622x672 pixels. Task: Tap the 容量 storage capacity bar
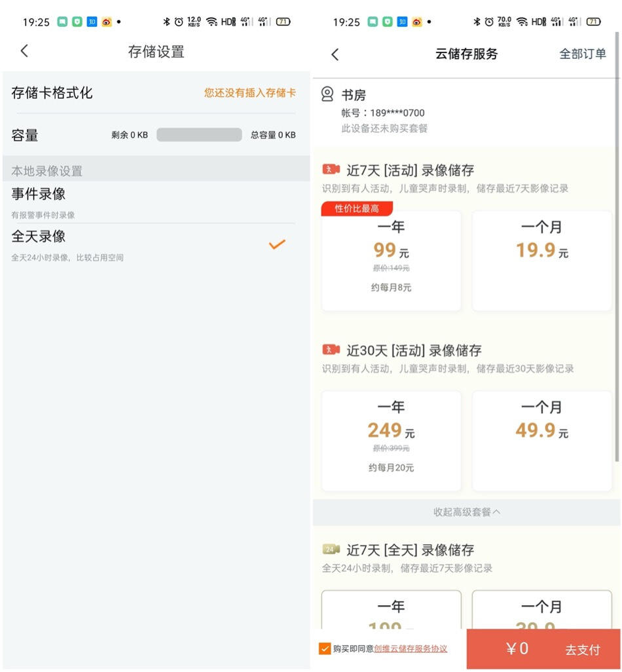tap(199, 134)
